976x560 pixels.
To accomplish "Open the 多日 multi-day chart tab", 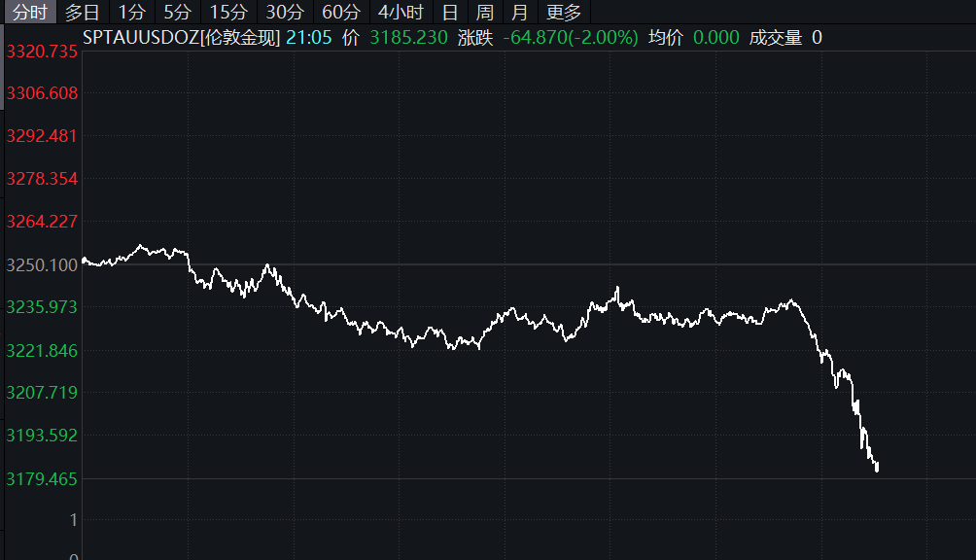I will tap(83, 13).
